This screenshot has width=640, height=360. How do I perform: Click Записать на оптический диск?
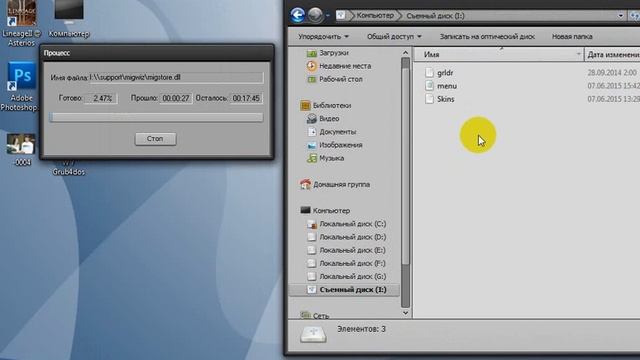pyautogui.click(x=487, y=37)
